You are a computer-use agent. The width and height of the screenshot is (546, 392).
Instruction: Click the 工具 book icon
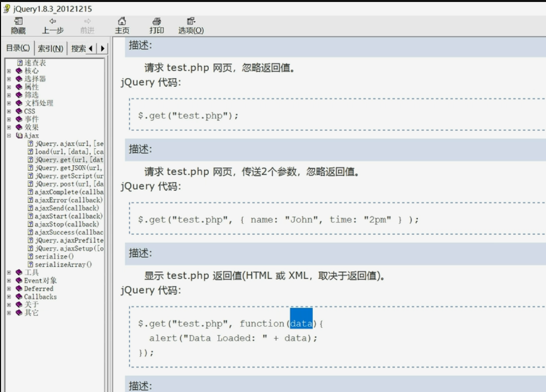(x=19, y=273)
